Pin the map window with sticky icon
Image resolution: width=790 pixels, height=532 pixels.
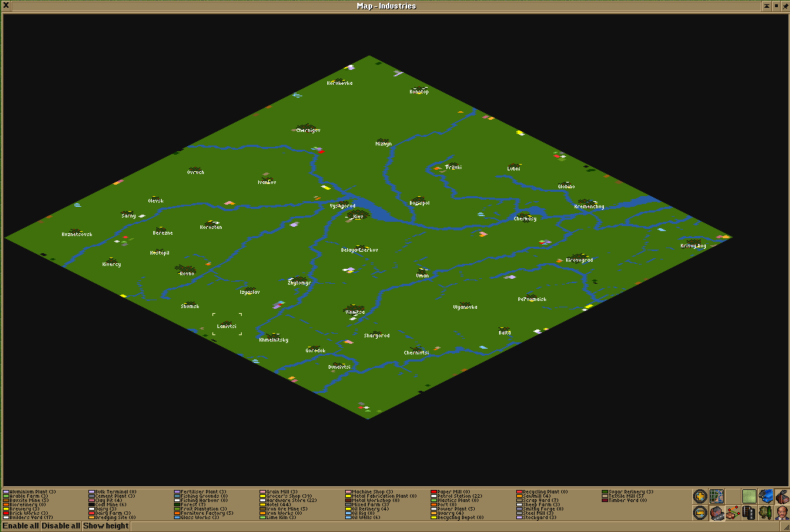point(786,6)
